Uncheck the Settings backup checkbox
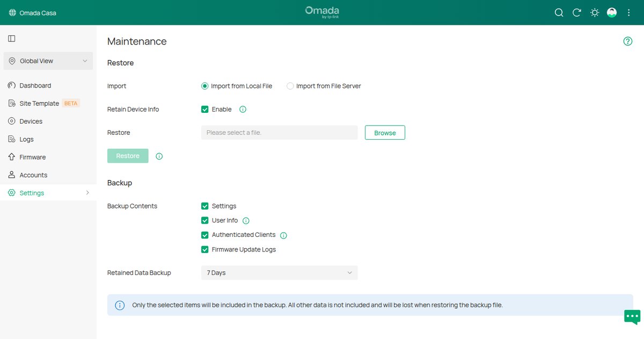 point(205,206)
